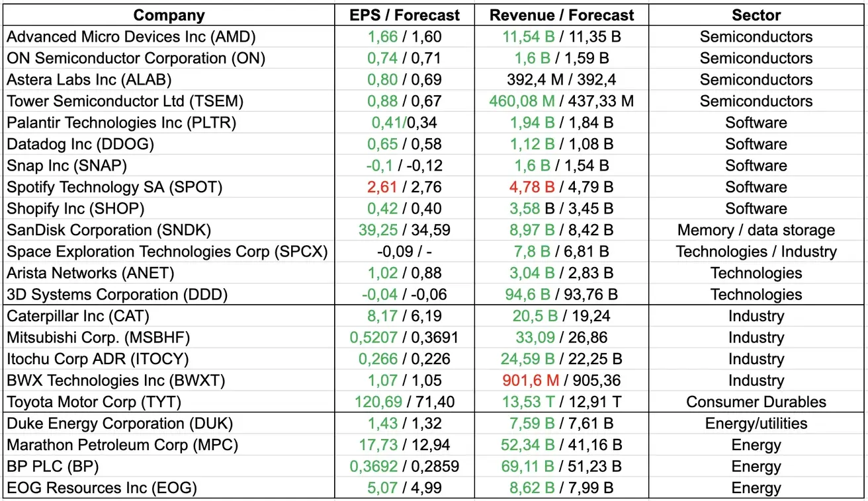Select the BWX Technologies Inc (BWXT) cell
This screenshot has width=868, height=501.
[x=169, y=381]
